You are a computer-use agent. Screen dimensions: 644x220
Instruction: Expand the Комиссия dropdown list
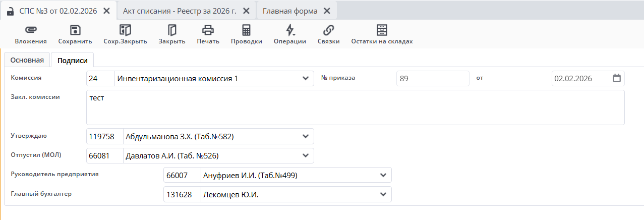[x=305, y=79]
